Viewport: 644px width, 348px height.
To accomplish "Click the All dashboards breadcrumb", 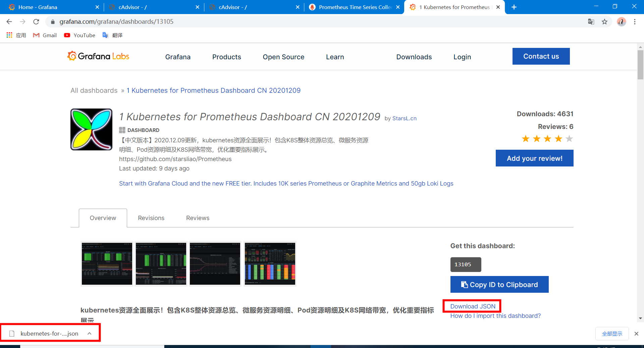I will [94, 90].
